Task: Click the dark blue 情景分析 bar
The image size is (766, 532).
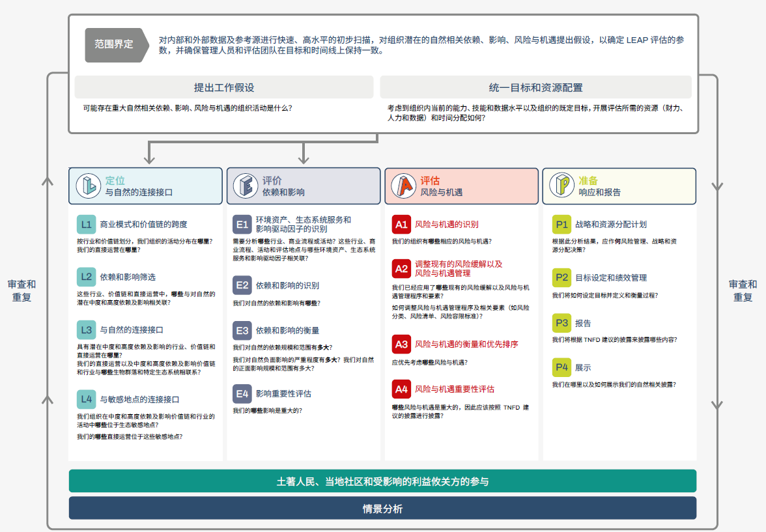Action: tap(382, 509)
